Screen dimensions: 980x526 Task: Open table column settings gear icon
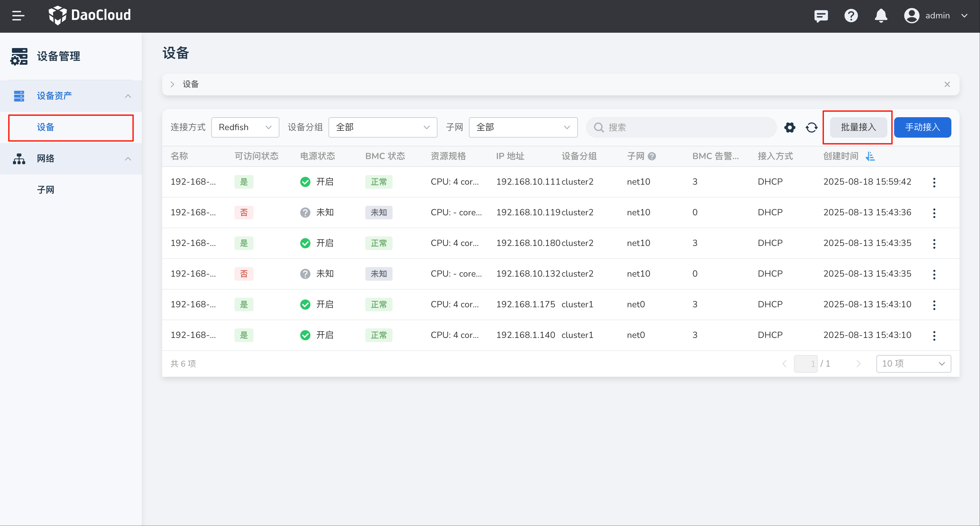click(x=790, y=127)
